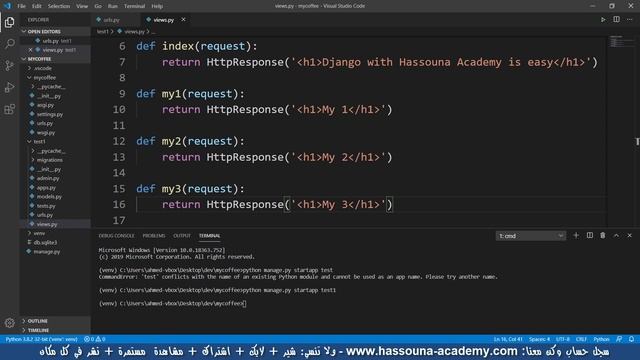Image resolution: width=640 pixels, height=360 pixels.
Task: Open the Source Control view icon
Action: [9, 66]
